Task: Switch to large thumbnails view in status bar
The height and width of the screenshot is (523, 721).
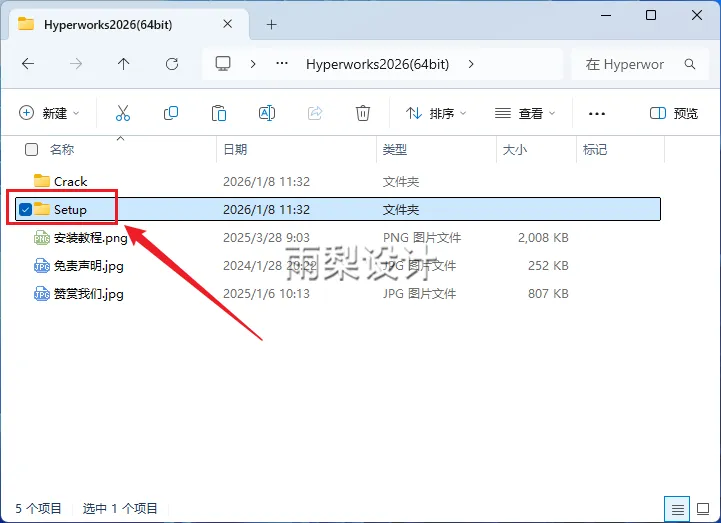Action: 703,509
